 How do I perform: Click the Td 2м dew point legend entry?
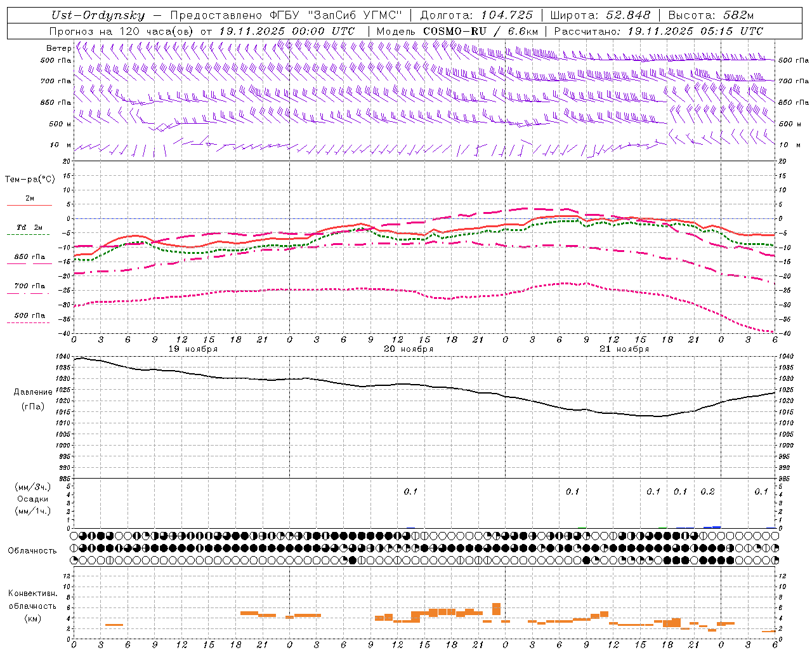[30, 227]
